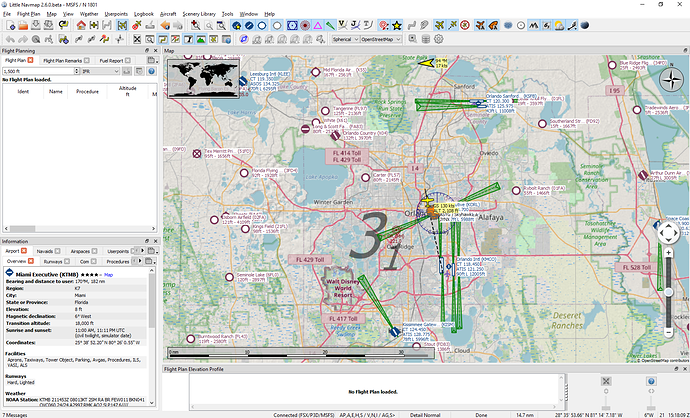Click the flight plan table horizontal scrollbar
The image size is (690, 418).
point(79,229)
